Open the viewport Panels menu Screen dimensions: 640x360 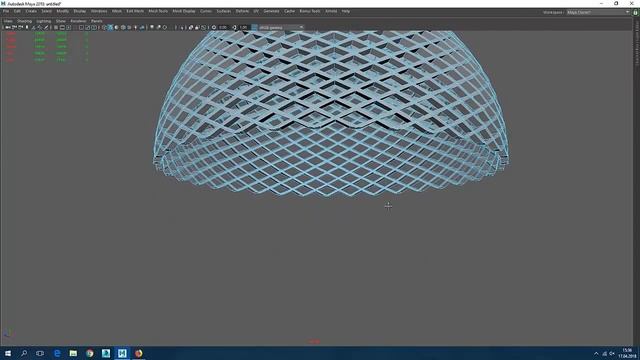[96, 21]
